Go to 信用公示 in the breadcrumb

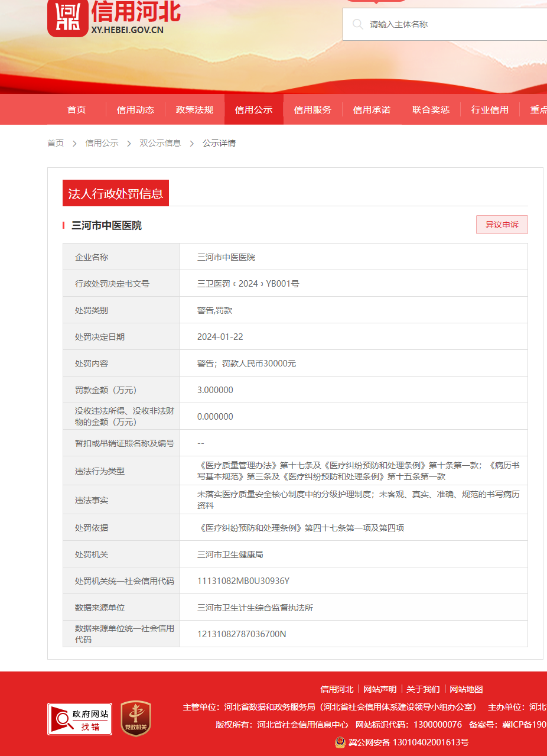102,143
